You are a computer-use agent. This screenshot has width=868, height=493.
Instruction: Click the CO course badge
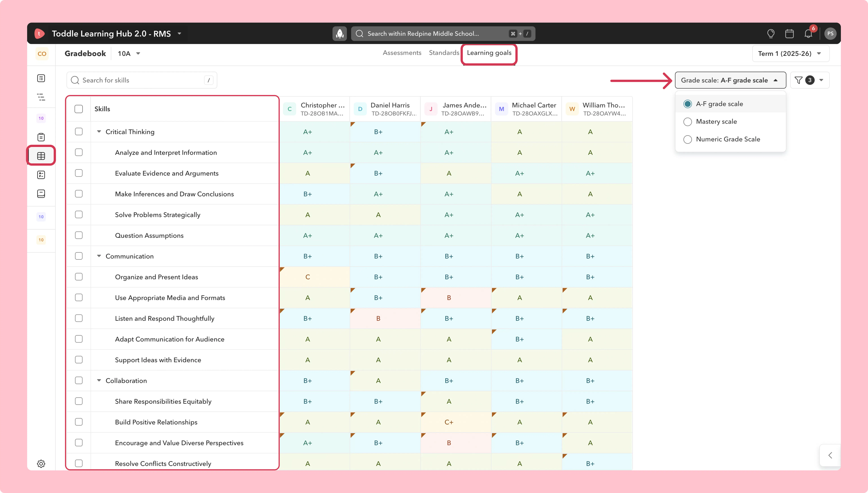click(42, 54)
